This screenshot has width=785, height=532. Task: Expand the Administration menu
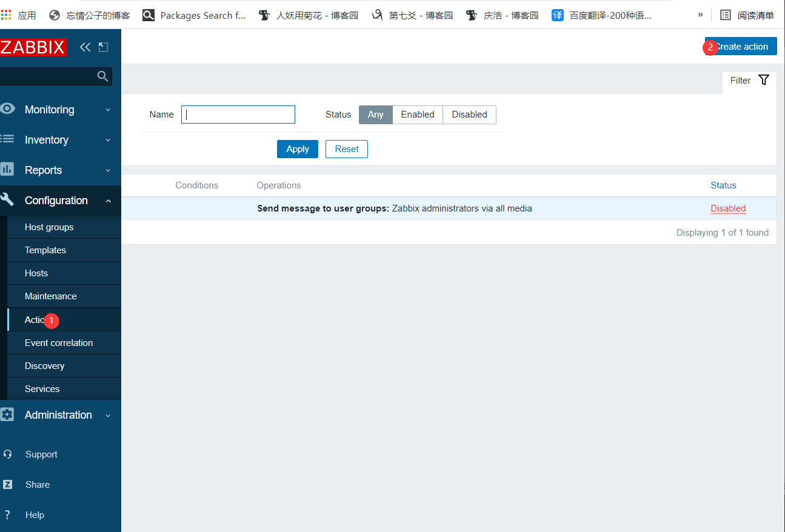[x=61, y=415]
